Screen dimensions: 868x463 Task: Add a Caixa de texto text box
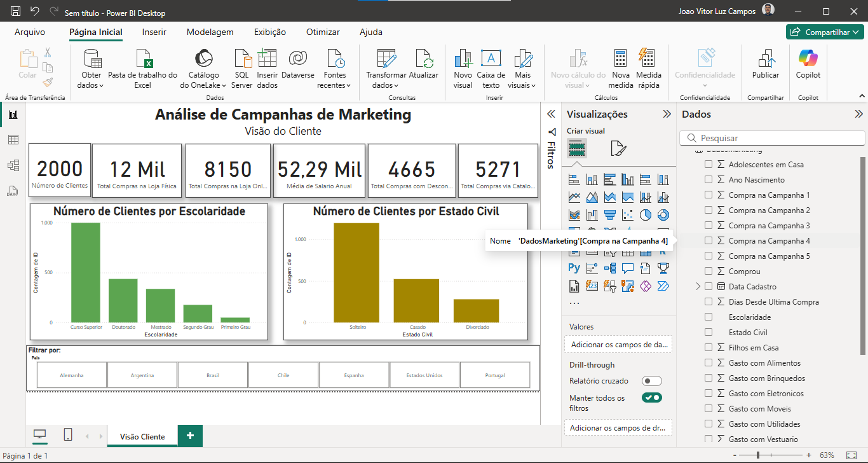pos(491,69)
